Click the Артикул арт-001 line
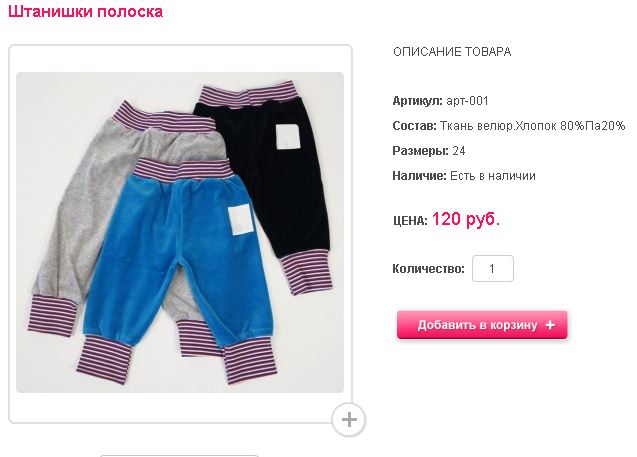 point(440,101)
